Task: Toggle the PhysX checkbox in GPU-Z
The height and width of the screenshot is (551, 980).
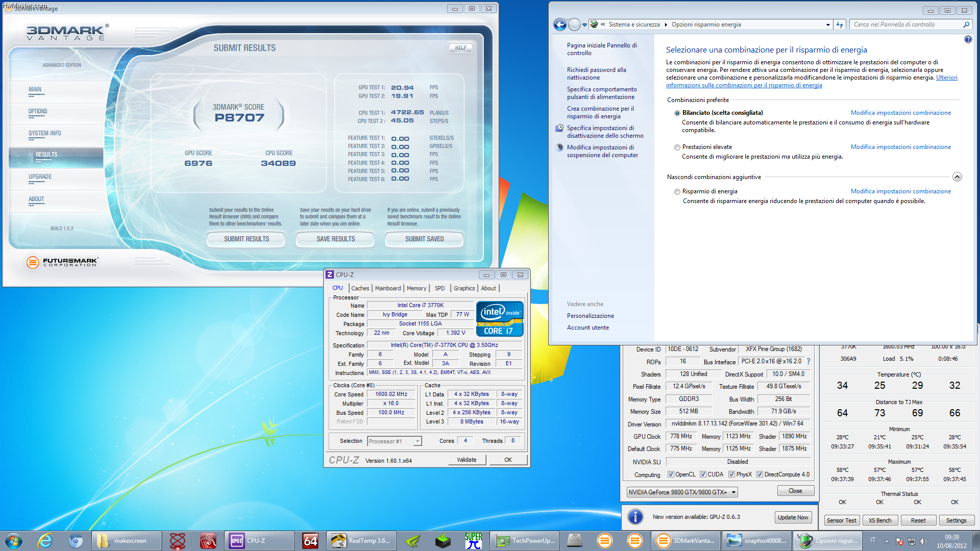Action: tap(731, 474)
